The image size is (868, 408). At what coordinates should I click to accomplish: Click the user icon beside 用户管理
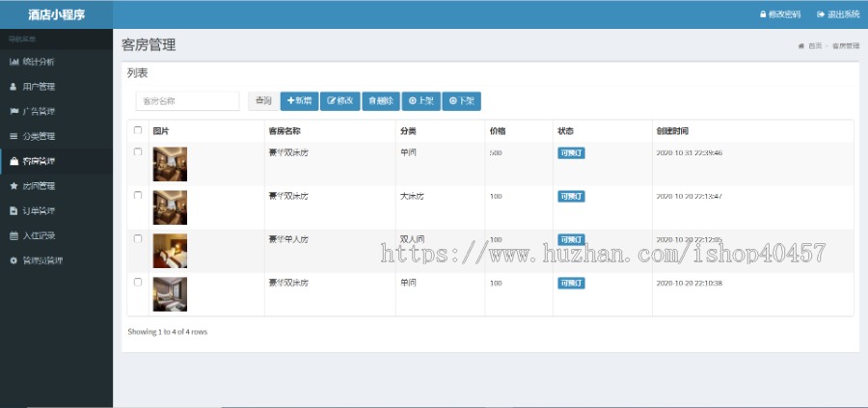14,87
